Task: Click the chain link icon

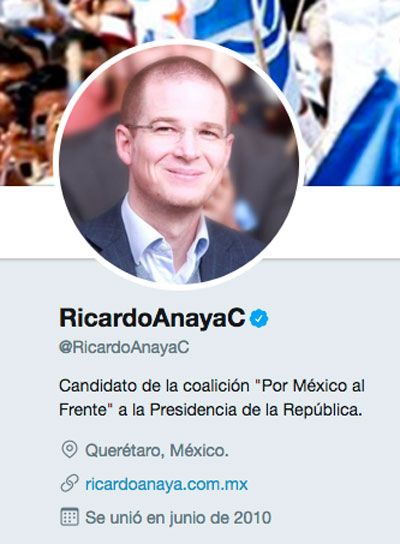Action: coord(69,484)
